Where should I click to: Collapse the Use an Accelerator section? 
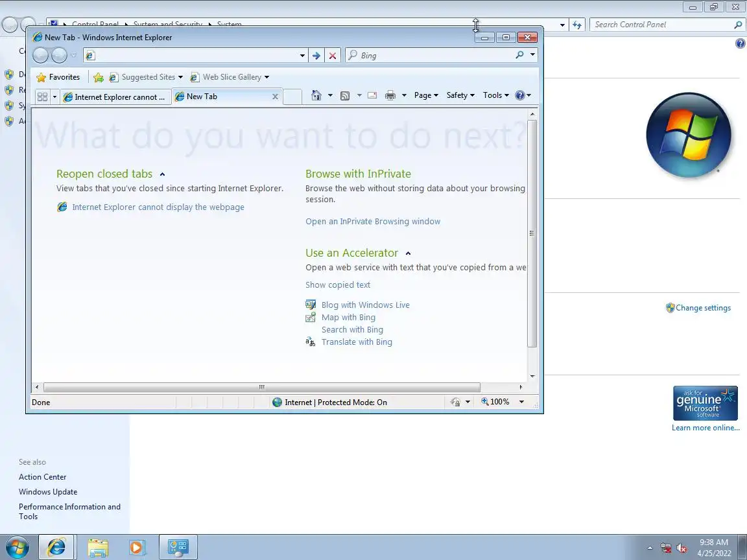click(409, 253)
